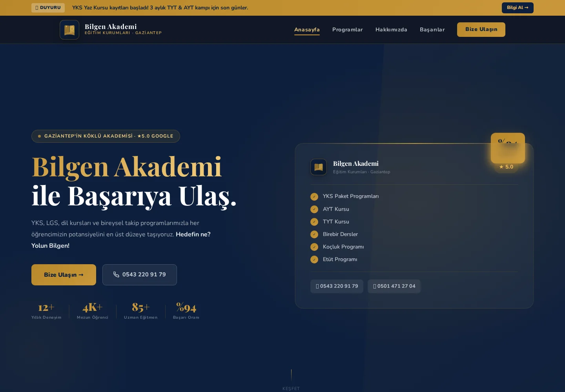Click the checkmark icon beside AYT Kursu
The image size is (565, 392).
click(x=314, y=209)
